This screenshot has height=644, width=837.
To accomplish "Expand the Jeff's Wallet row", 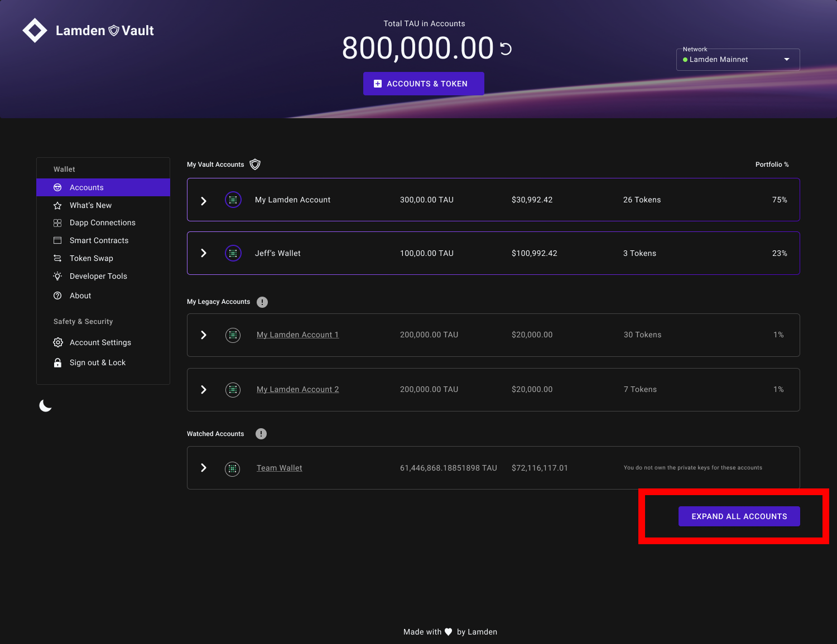I will click(204, 253).
